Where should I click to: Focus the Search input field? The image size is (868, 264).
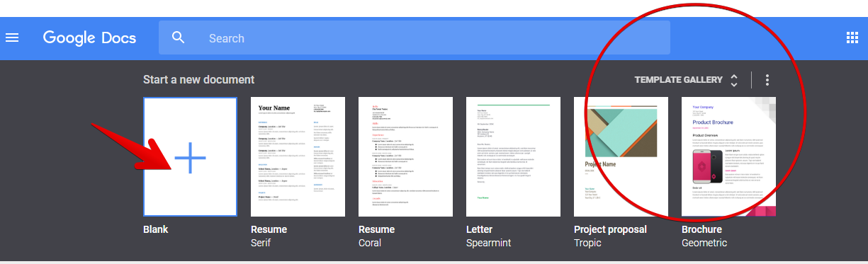click(415, 38)
